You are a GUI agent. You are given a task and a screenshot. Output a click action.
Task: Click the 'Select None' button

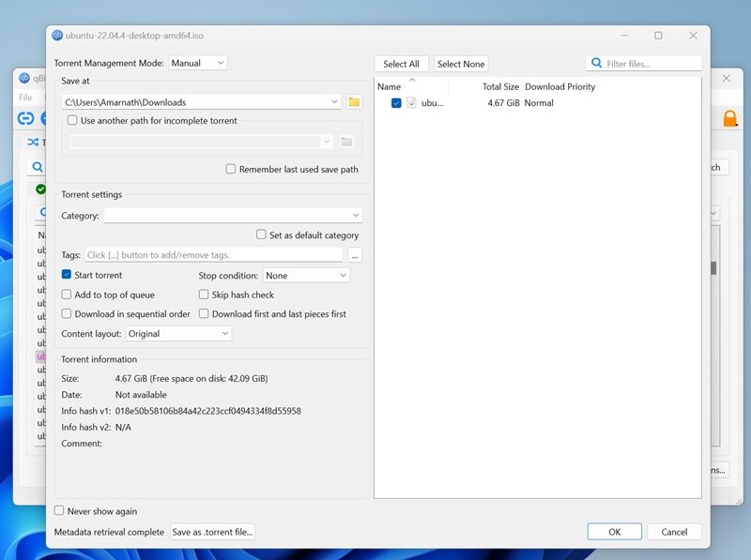pos(461,64)
